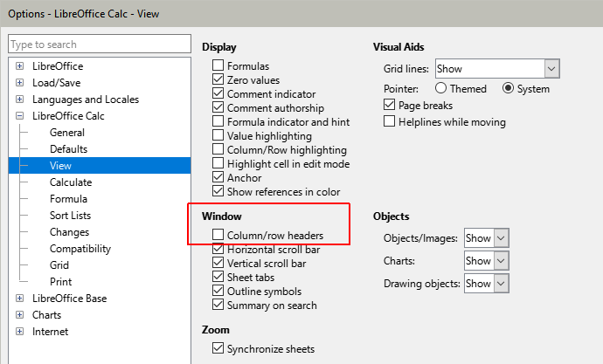This screenshot has height=364, width=603.
Task: Open the Grid lines dropdown
Action: click(x=551, y=68)
